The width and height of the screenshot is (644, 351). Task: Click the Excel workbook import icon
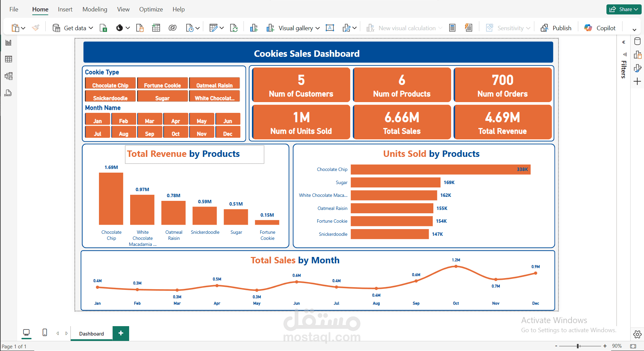103,28
